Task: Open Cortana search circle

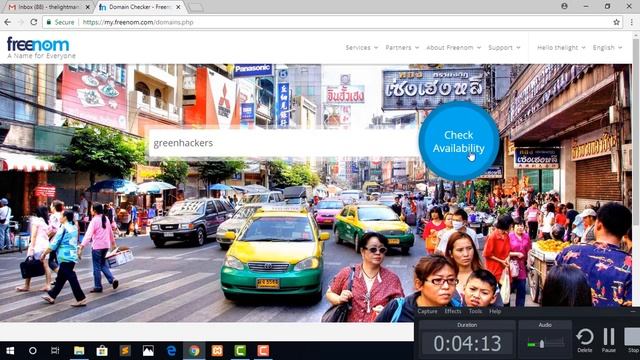Action: (x=33, y=351)
